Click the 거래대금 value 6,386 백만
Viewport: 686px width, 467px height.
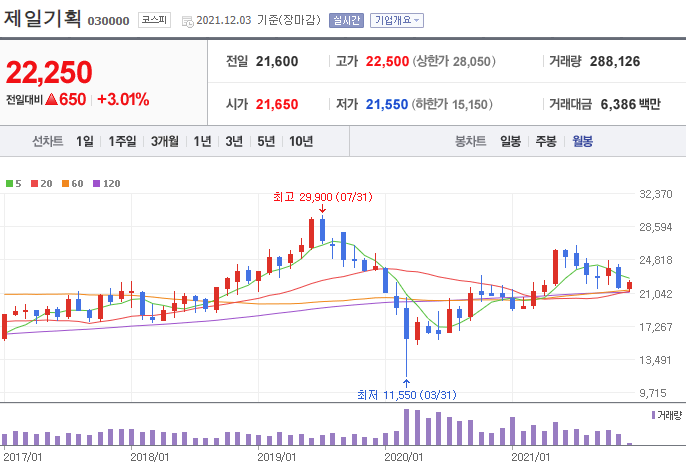click(x=630, y=104)
